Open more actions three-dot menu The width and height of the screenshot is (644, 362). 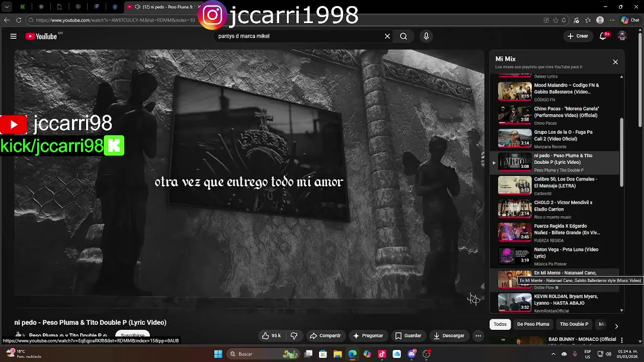pyautogui.click(x=478, y=336)
